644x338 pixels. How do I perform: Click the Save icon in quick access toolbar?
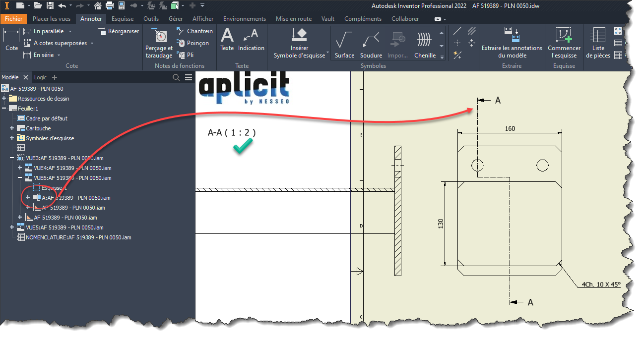tap(50, 6)
